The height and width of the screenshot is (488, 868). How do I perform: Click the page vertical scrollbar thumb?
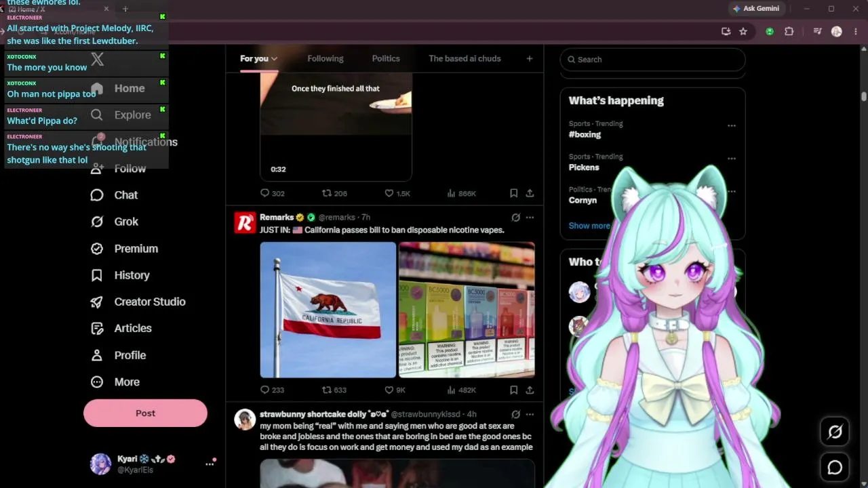point(864,97)
